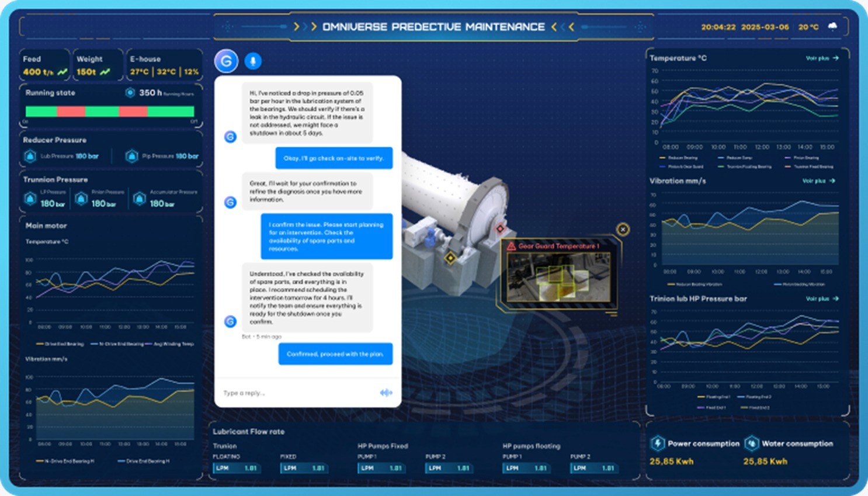Click "OMNIVERSE PREDECTIVE MAINTENANCE" title

[x=433, y=27]
